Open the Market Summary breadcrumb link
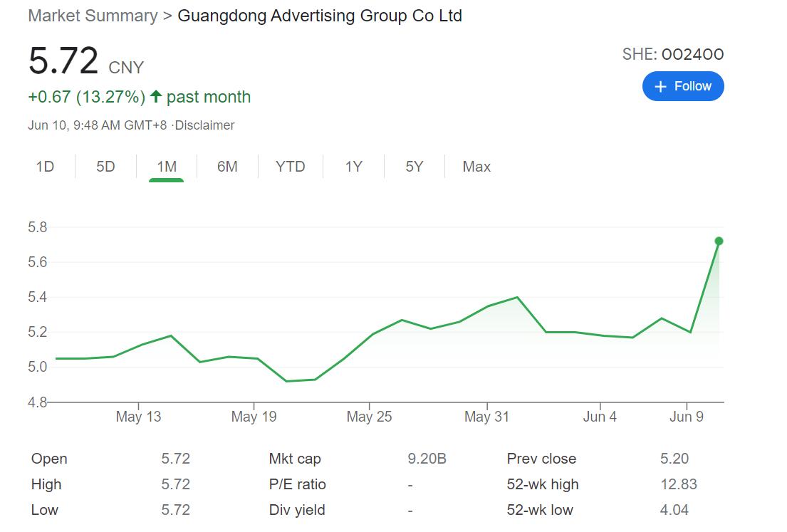Viewport: 787px width, 532px height. [x=93, y=16]
